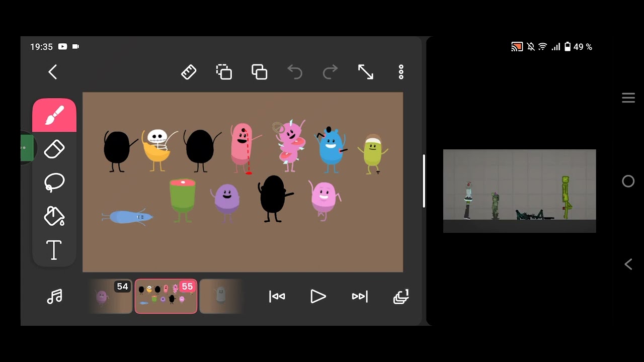
Task: Open the ruler tool
Action: point(189,72)
